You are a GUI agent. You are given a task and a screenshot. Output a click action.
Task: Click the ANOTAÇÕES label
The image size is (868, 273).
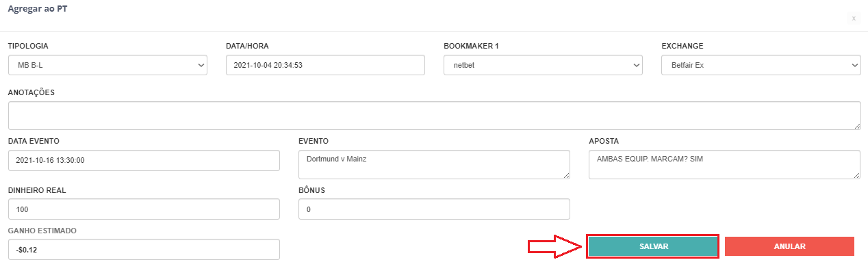(31, 92)
